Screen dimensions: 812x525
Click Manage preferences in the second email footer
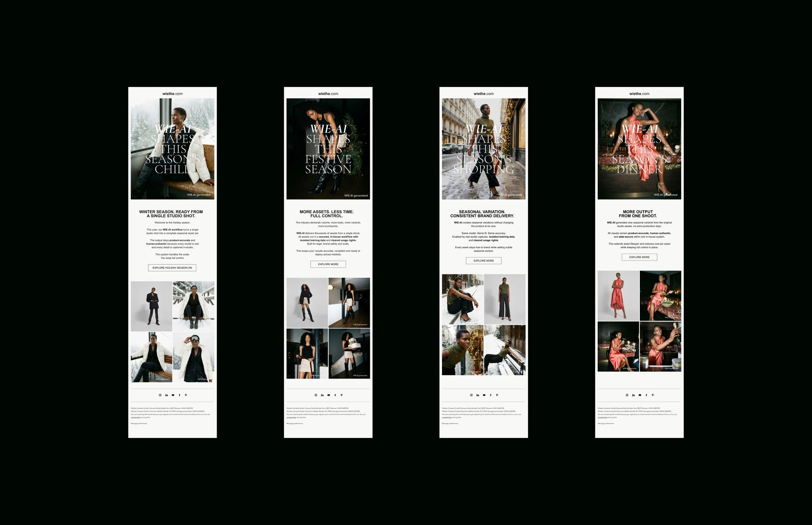[295, 423]
